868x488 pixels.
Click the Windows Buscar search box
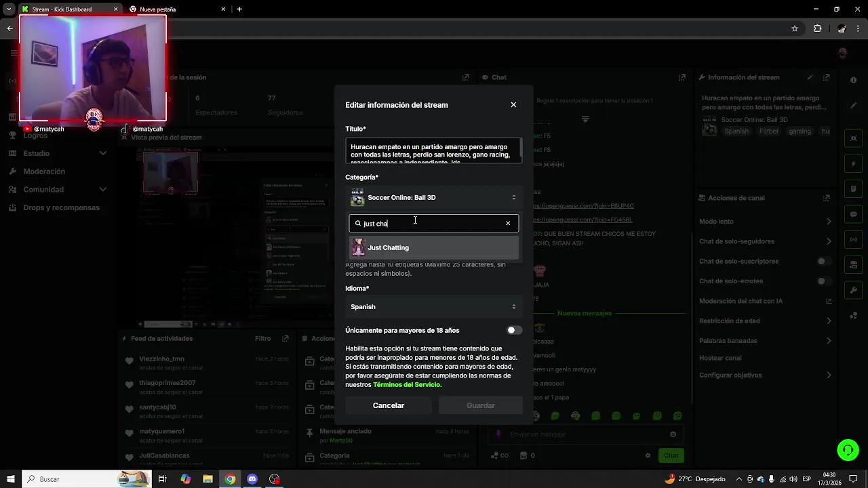pos(87,479)
